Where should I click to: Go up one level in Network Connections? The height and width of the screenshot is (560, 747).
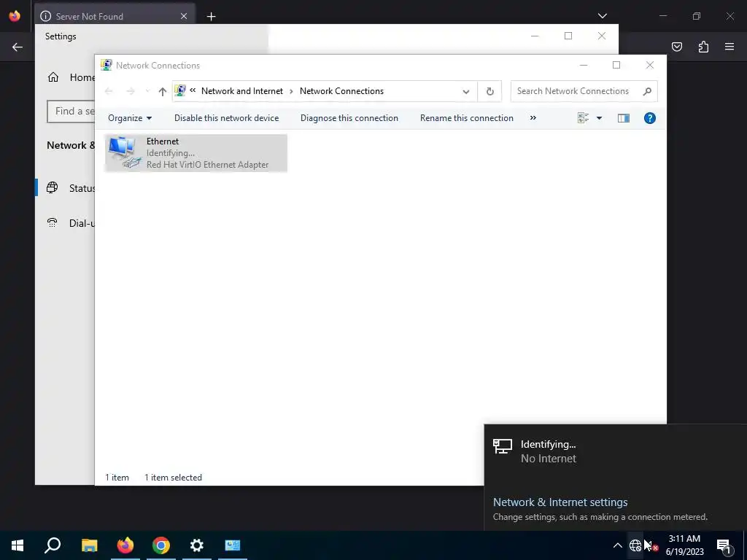tap(163, 91)
